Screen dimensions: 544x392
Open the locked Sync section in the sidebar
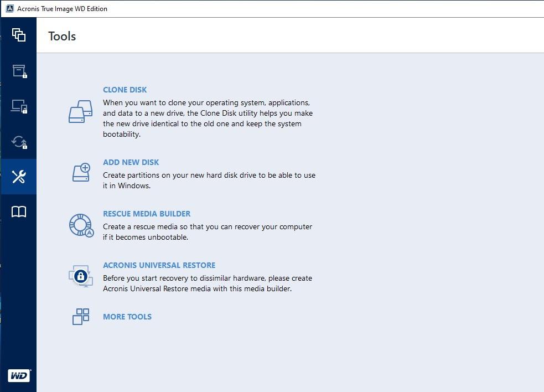pyautogui.click(x=19, y=142)
